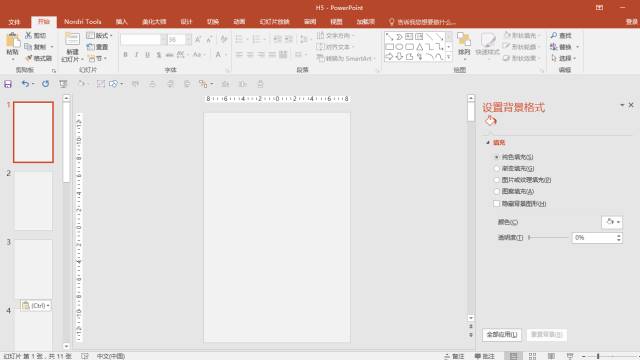Open the Transitions (切换) tab

(213, 22)
